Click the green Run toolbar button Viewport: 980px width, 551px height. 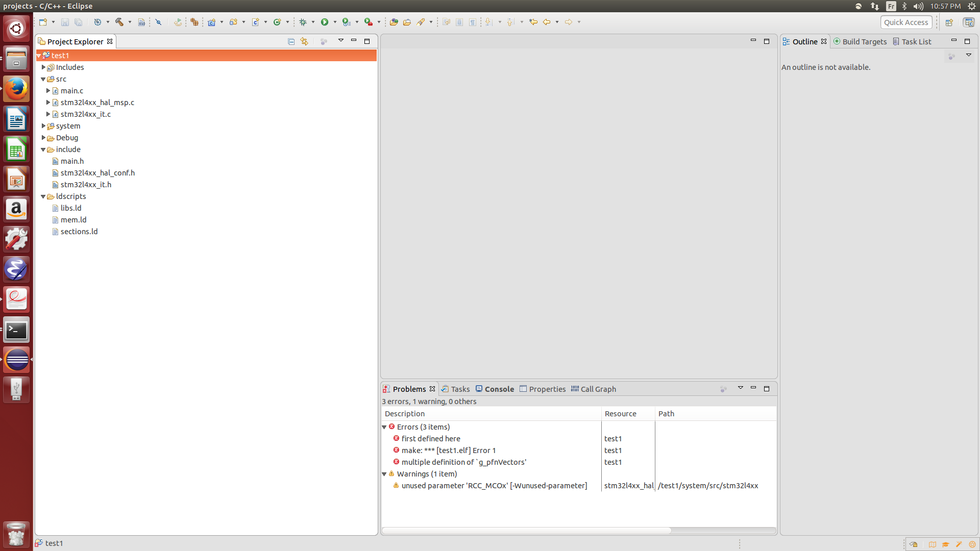(x=325, y=22)
